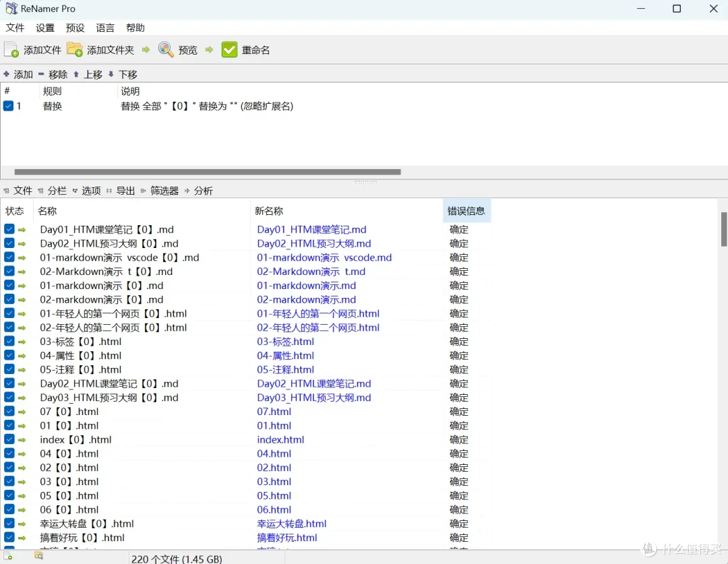Screen dimensions: 728x564
Task: Uncheck the 01-年轻人的第一个网页 file checkbox
Action: pos(9,313)
